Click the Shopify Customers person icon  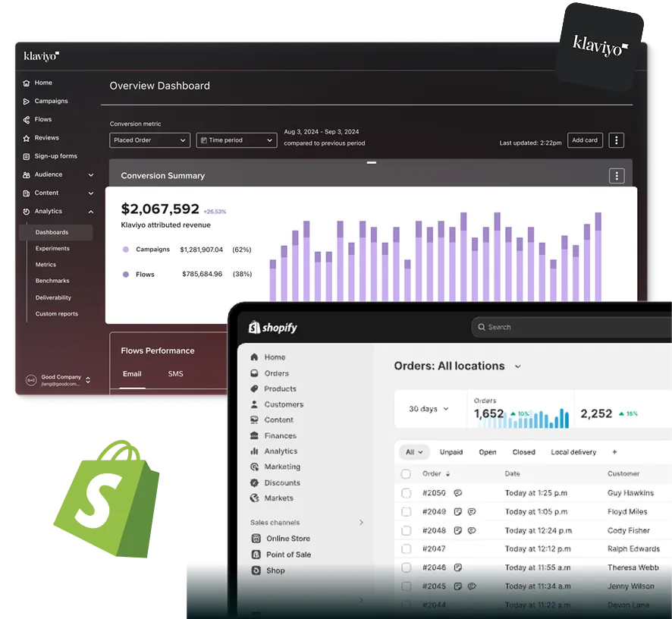click(254, 404)
